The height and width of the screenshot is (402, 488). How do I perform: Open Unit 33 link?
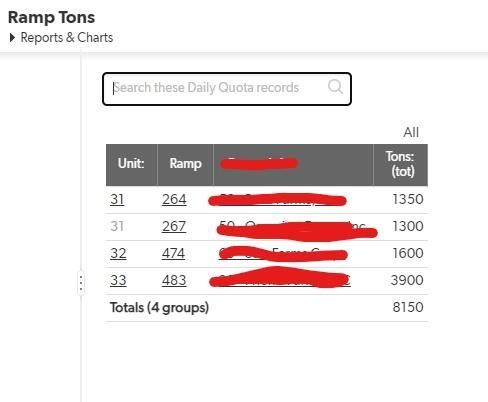coord(118,280)
